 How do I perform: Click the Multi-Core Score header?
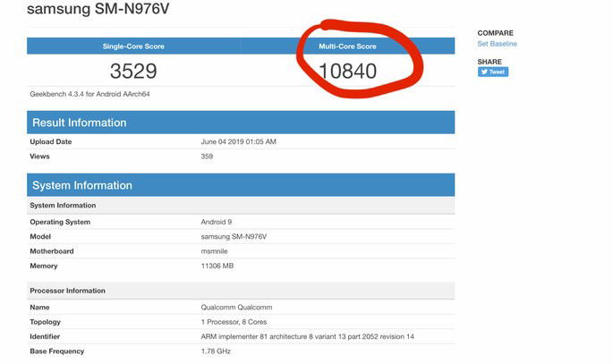coord(347,47)
